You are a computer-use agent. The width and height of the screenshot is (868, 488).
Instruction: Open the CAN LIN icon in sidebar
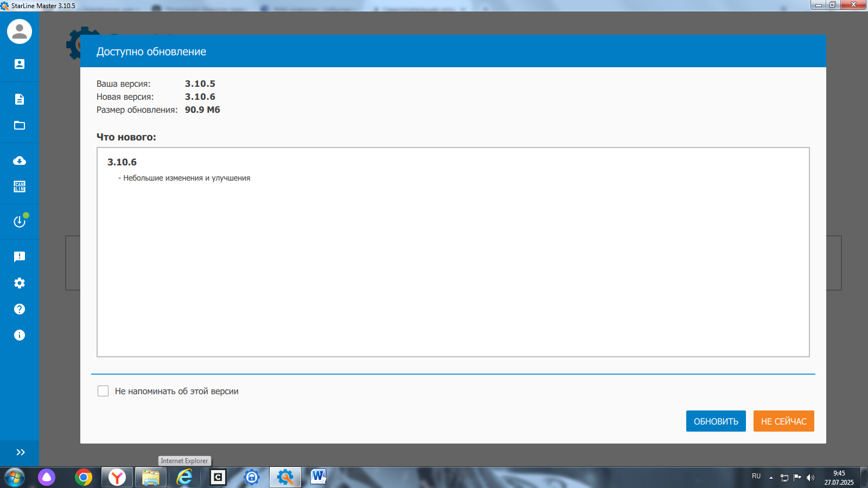point(20,187)
